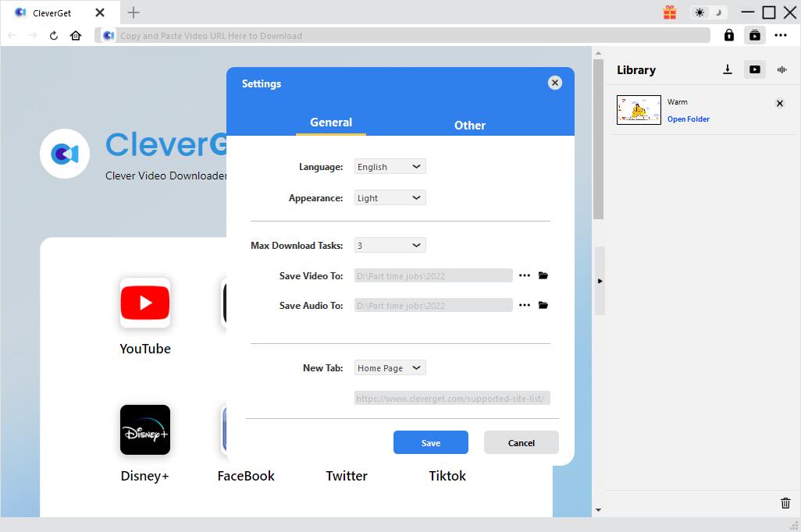Image resolution: width=801 pixels, height=532 pixels.
Task: Save the current settings
Action: (430, 442)
